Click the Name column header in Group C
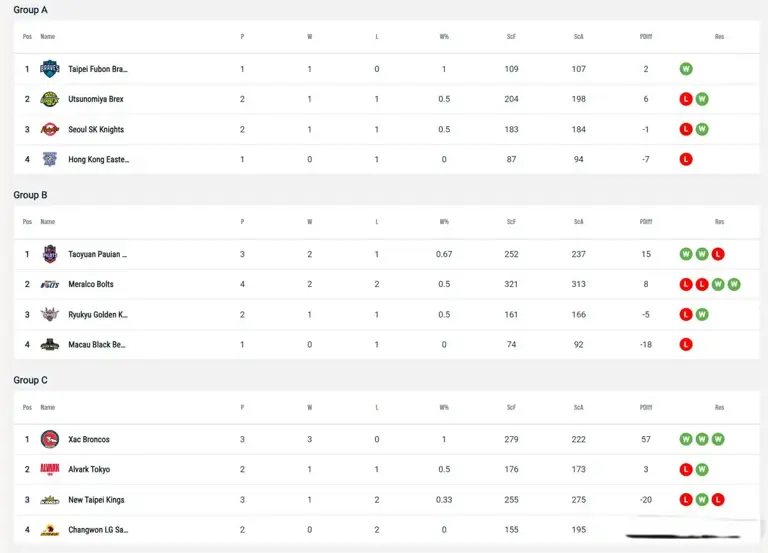The image size is (768, 553). tap(48, 407)
